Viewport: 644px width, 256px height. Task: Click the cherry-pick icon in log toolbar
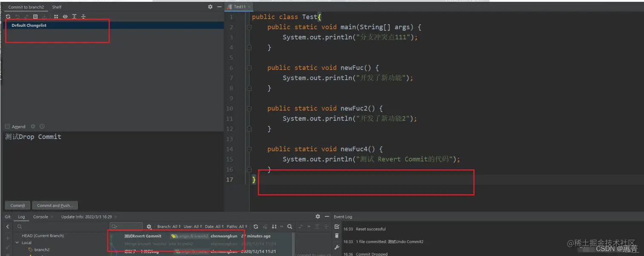(x=265, y=227)
